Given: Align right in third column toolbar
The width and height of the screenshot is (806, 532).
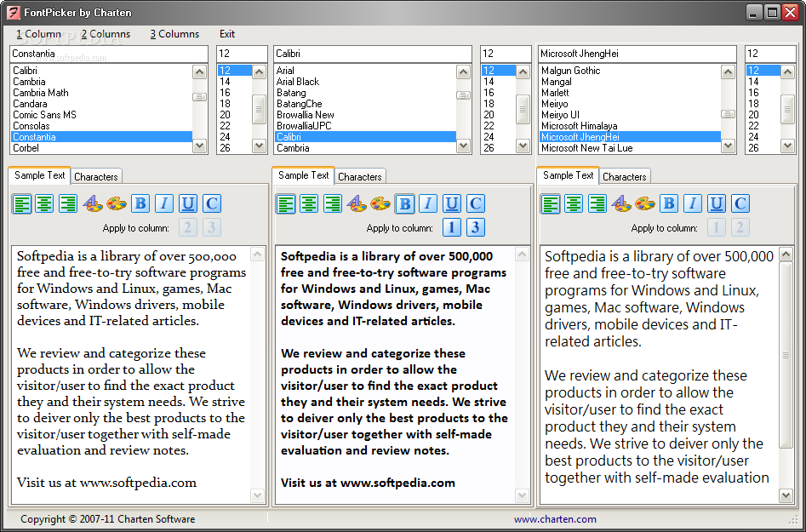Looking at the screenshot, I should (597, 203).
